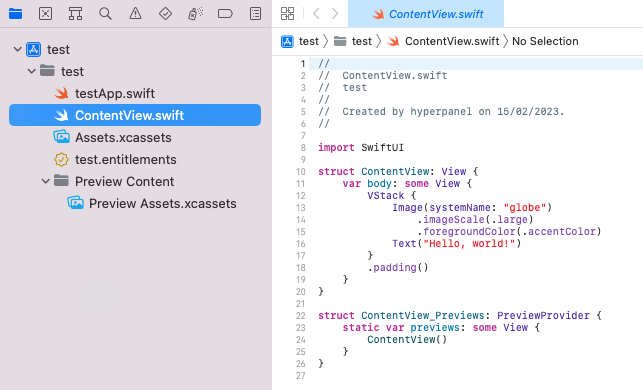
Task: Click the test folder breadcrumb in jump bar
Action: coord(353,41)
